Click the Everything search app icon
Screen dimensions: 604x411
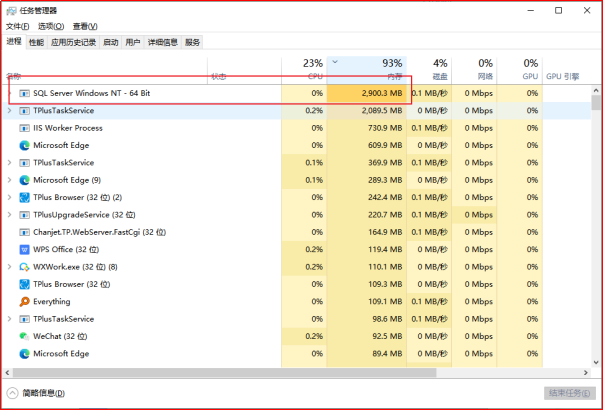tap(24, 302)
